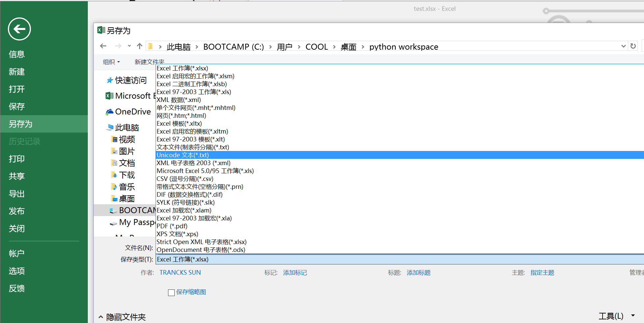
Task: Click the Excel icon in dialog title
Action: [101, 30]
